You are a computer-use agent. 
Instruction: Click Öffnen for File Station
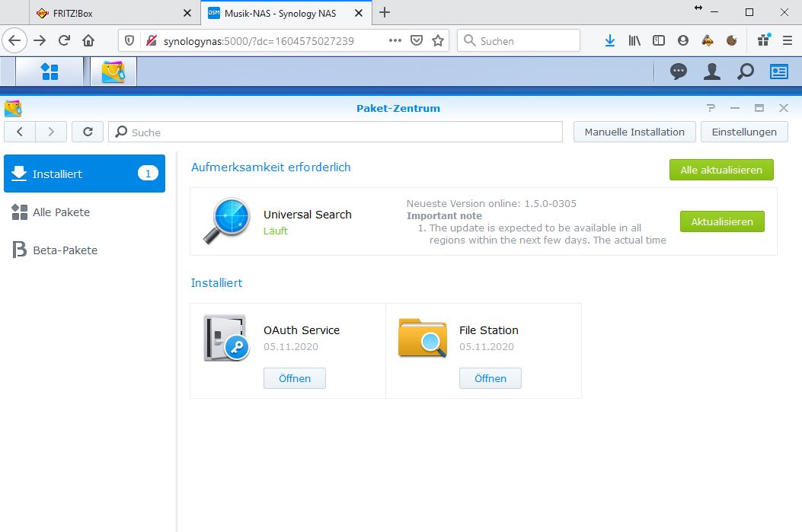coord(490,378)
